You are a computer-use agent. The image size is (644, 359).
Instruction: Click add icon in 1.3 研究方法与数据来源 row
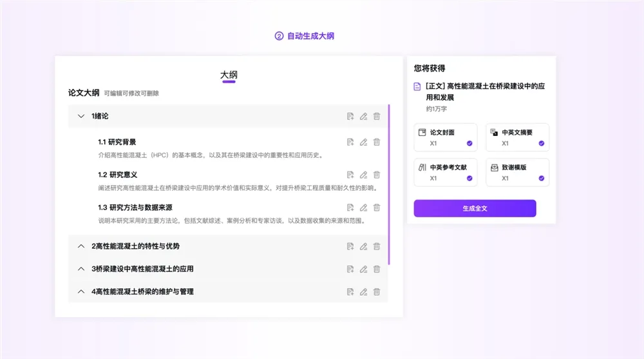[350, 208]
